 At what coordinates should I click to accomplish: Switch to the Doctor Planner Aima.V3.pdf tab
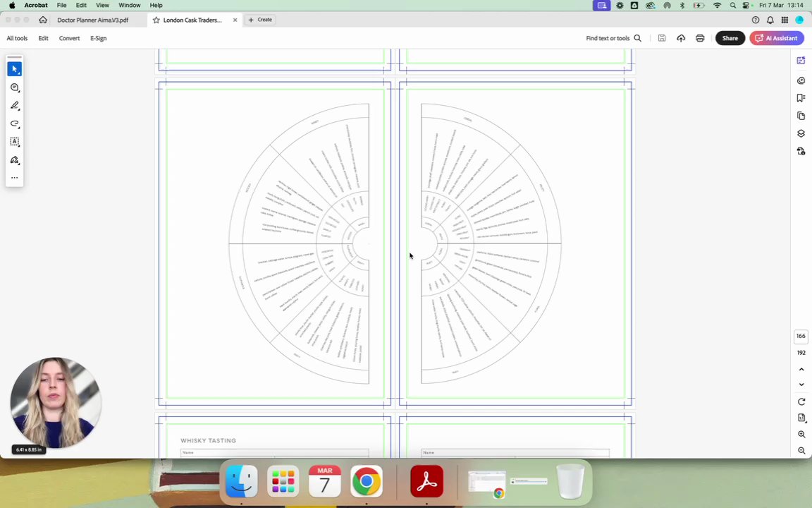tap(93, 20)
